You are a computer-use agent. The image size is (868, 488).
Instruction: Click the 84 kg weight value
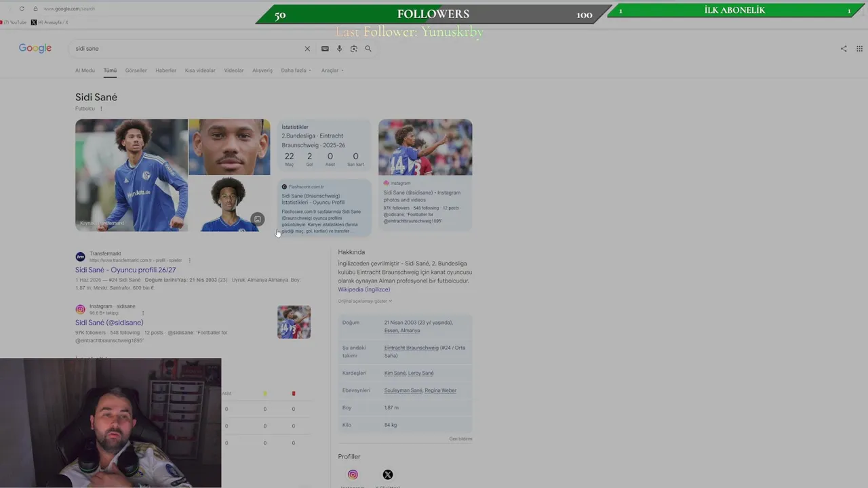[391, 425]
